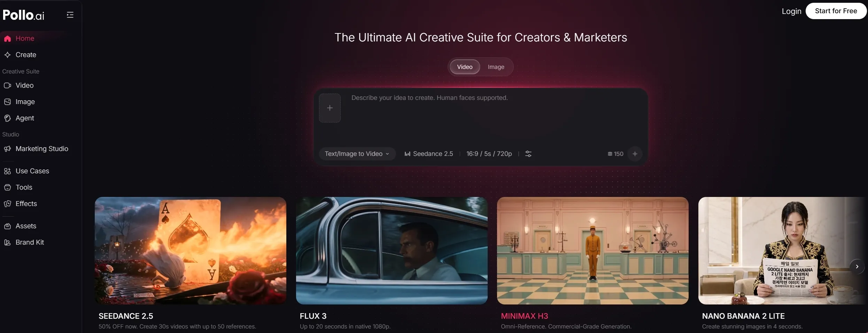Collapse the sidebar with the menu icon
This screenshot has height=333, width=868.
pos(70,15)
